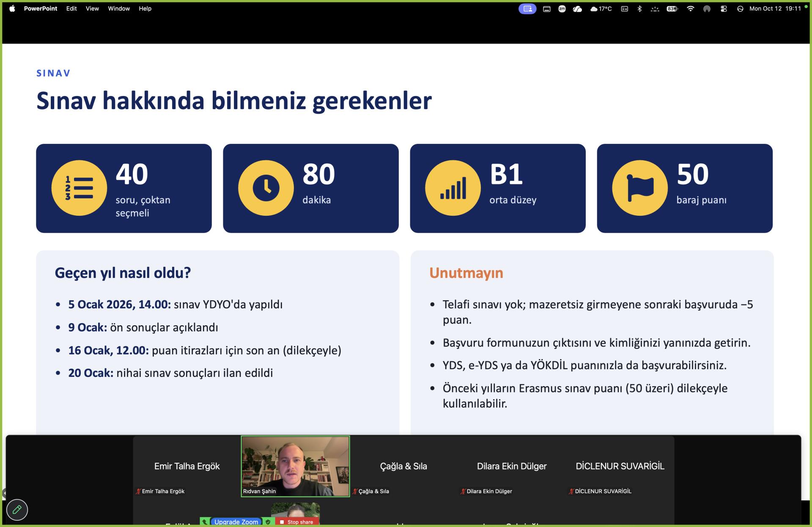The image size is (812, 527).
Task: Open the keyboard input source icon
Action: pos(625,8)
